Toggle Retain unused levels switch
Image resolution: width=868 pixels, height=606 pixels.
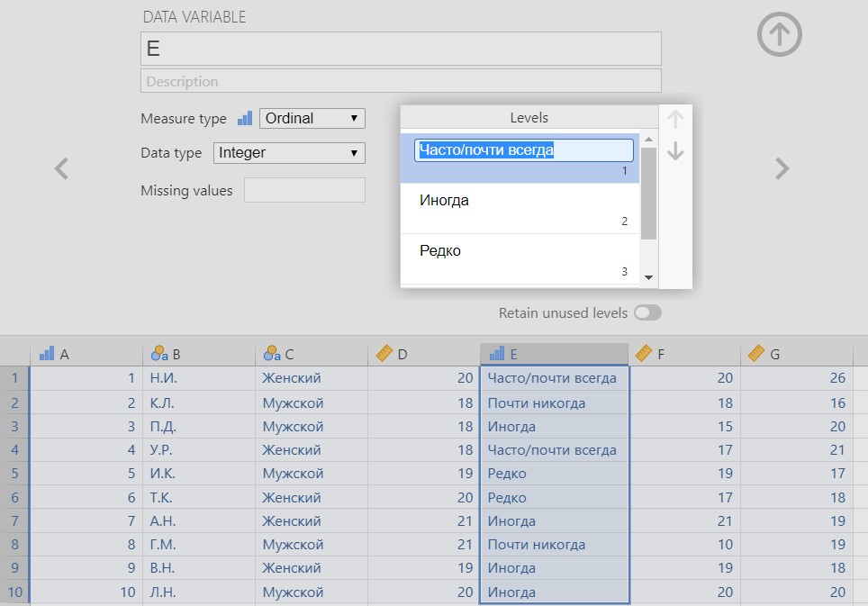click(647, 312)
